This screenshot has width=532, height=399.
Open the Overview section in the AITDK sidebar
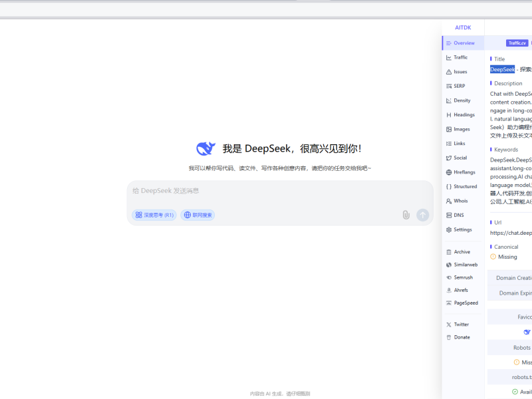(x=464, y=43)
